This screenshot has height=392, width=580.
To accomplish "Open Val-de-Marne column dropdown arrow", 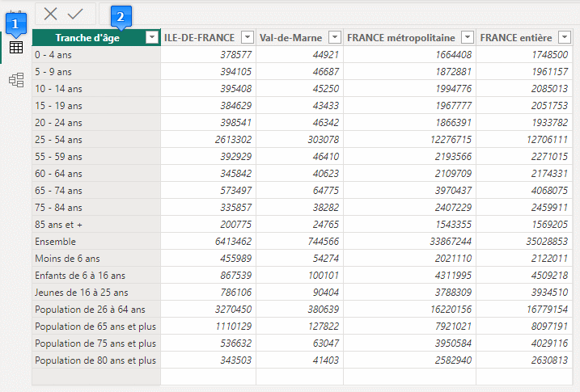I will (x=334, y=38).
